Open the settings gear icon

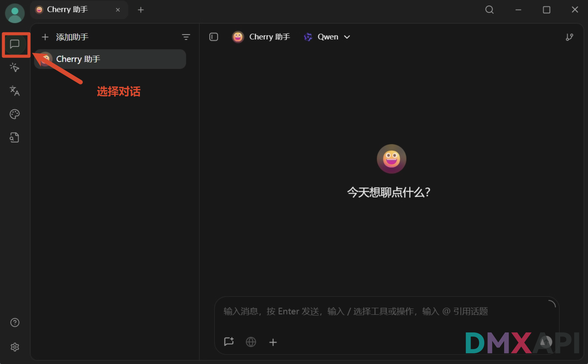[15, 347]
